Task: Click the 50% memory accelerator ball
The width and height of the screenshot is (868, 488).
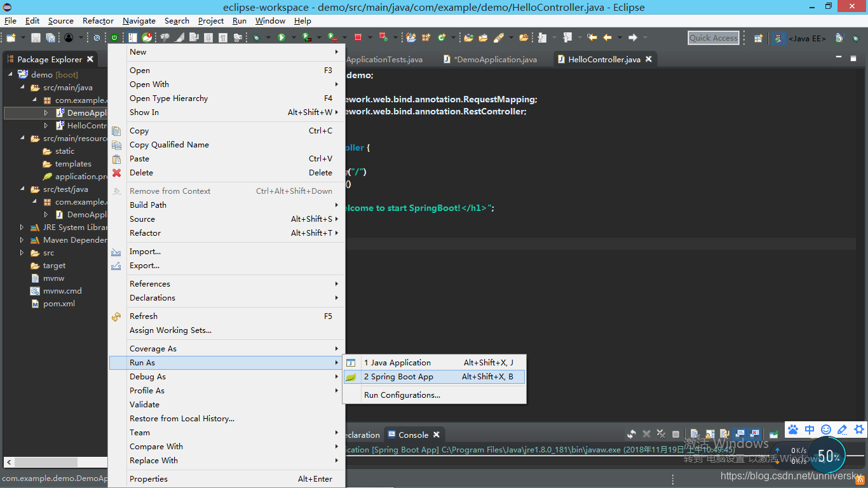Action: pyautogui.click(x=829, y=456)
